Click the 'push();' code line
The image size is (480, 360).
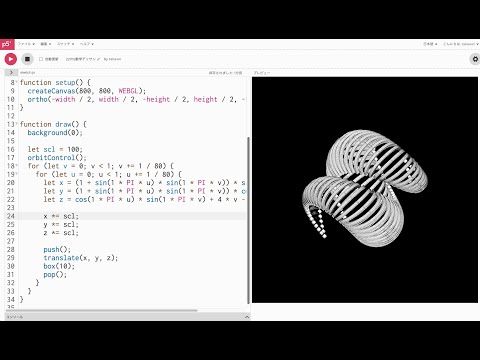57,249
